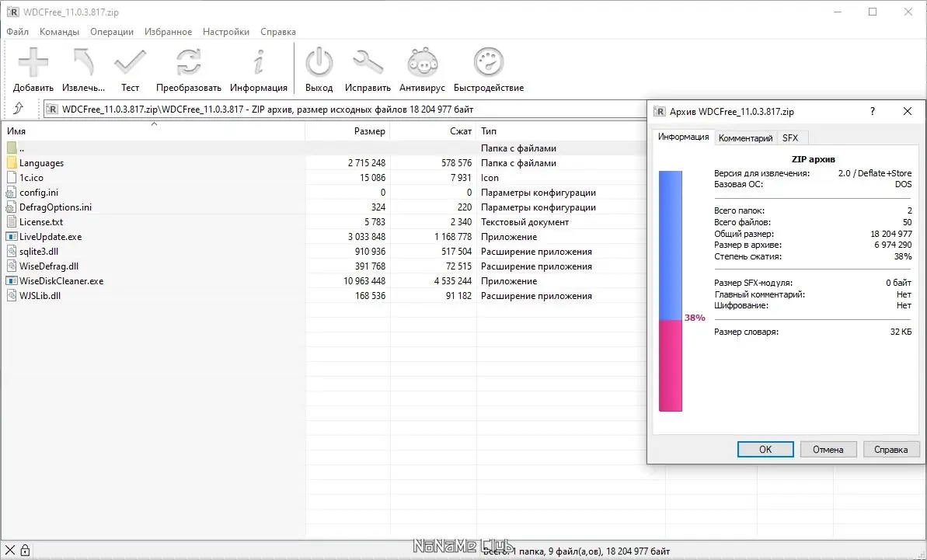
Task: Switch to the Комментарий tab
Action: [x=745, y=137]
